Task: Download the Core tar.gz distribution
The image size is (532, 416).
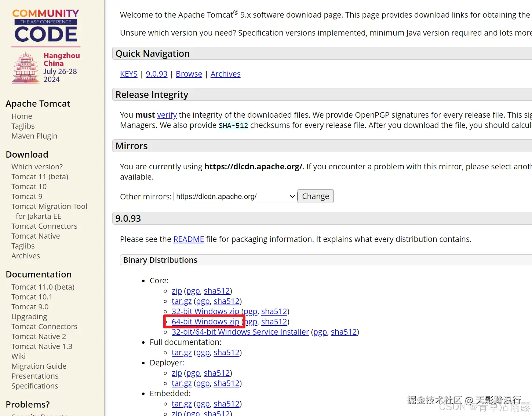Action: pyautogui.click(x=182, y=301)
